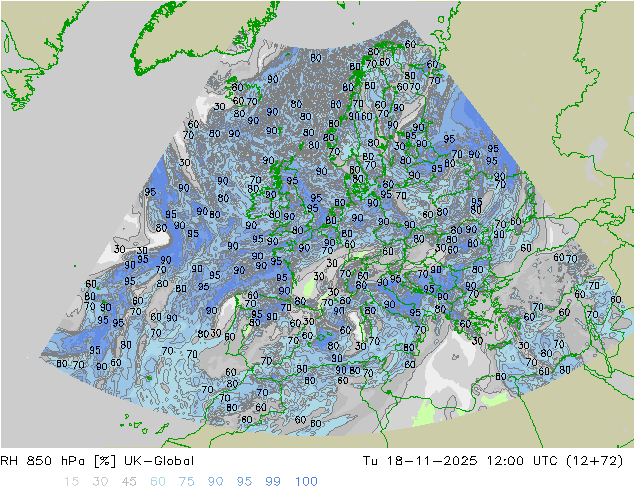Click legend value 95
This screenshot has height=490, width=634.
tap(244, 482)
